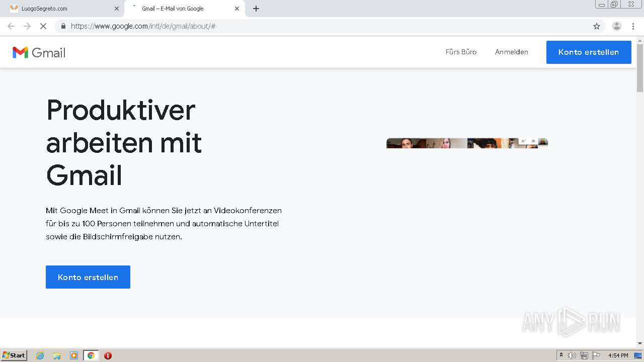This screenshot has height=362, width=644.
Task: Close the Gmail tab
Action: (237, 9)
